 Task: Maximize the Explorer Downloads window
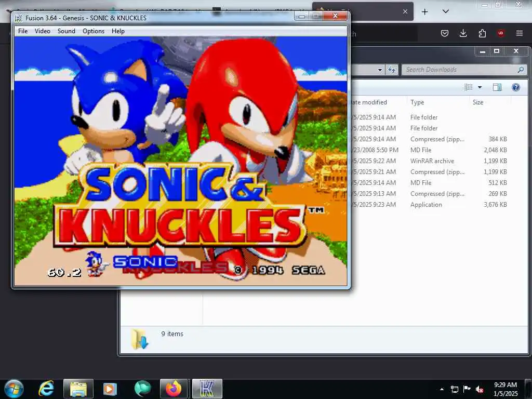(x=497, y=51)
